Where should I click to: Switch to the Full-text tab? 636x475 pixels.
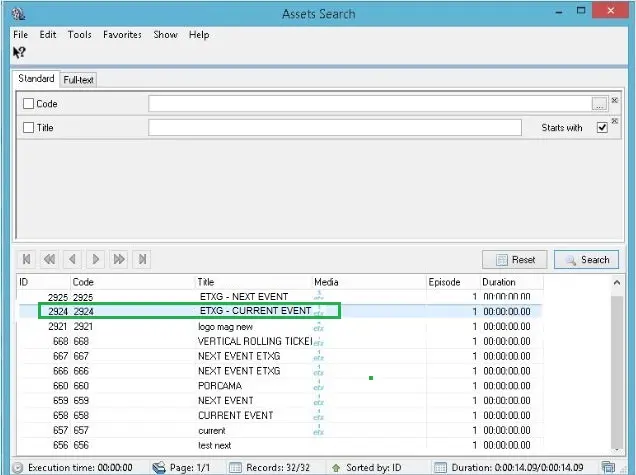pos(78,79)
